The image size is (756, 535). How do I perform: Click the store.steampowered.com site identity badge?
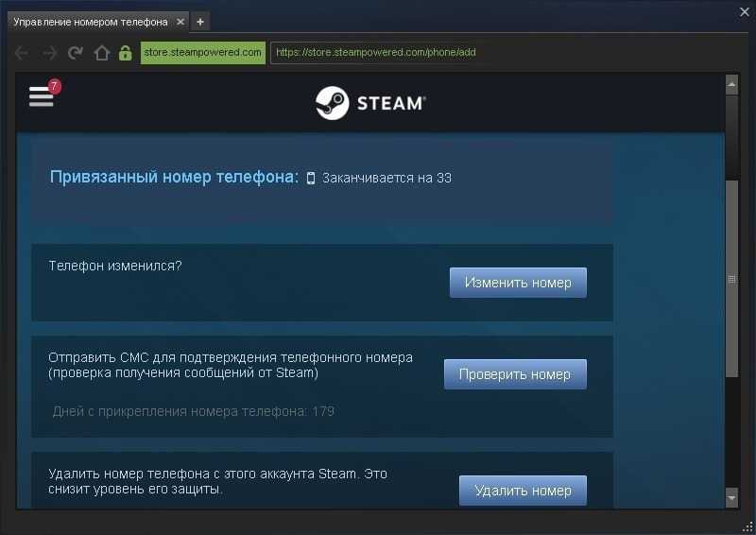click(x=203, y=52)
